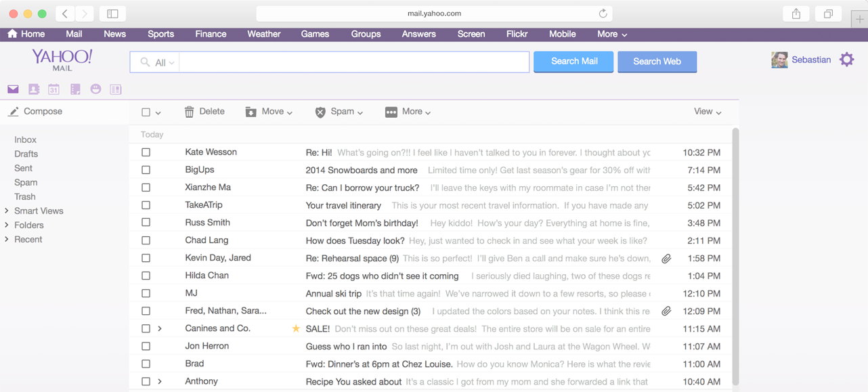Open Games in the top navigation bar
The image size is (868, 392).
tap(315, 34)
